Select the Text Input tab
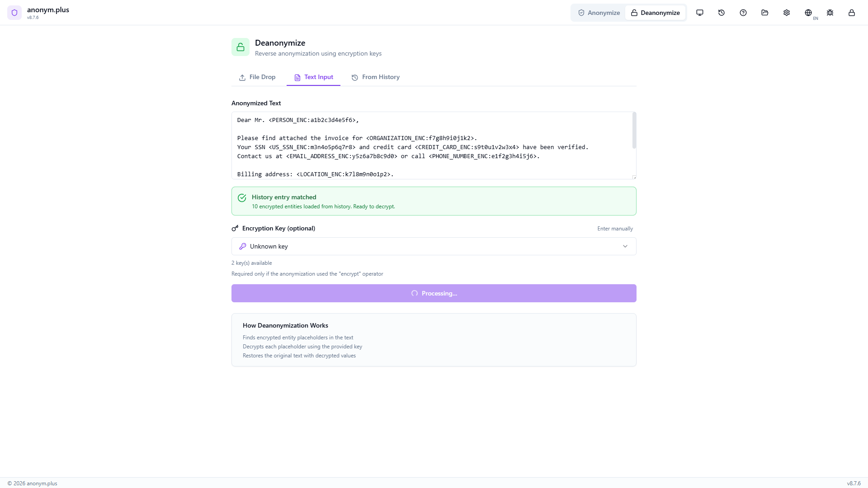The height and width of the screenshot is (488, 868). point(313,77)
